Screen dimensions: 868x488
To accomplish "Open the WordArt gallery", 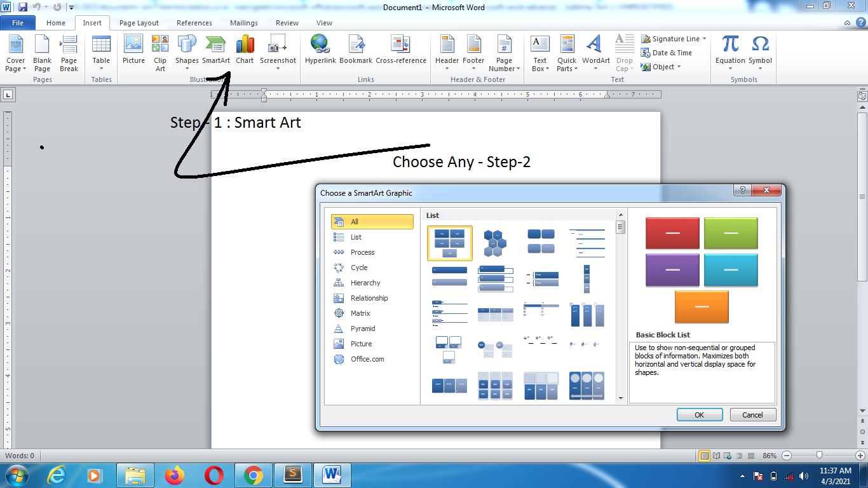I will coord(595,50).
